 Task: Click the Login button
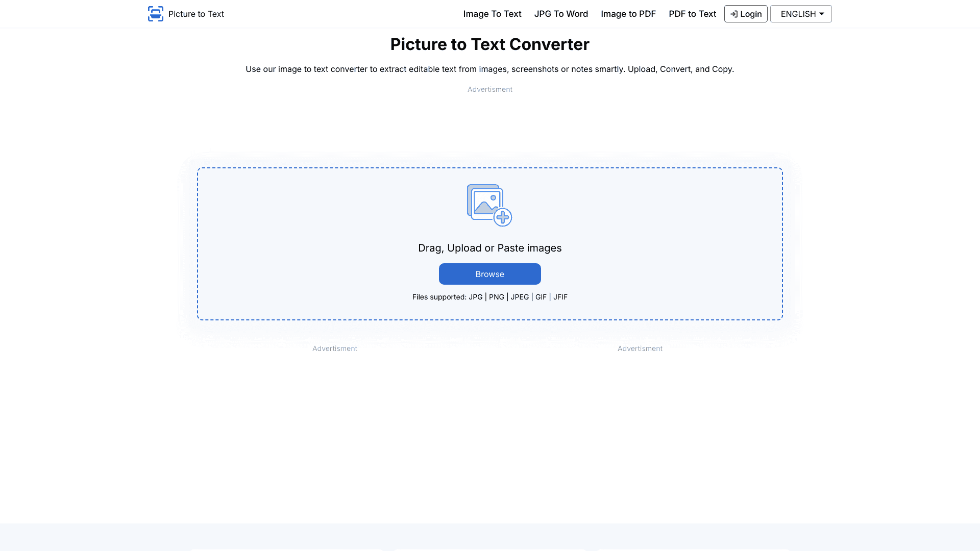click(746, 14)
